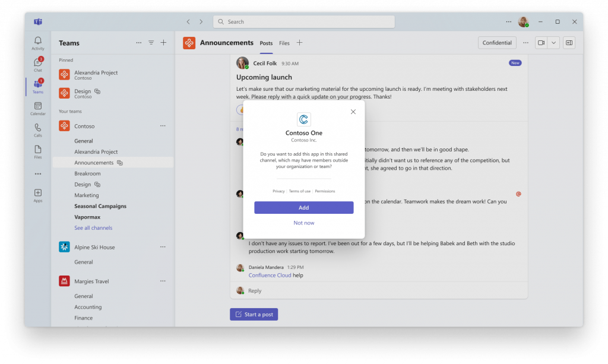Open Alpine Ski House more options

pos(163,246)
